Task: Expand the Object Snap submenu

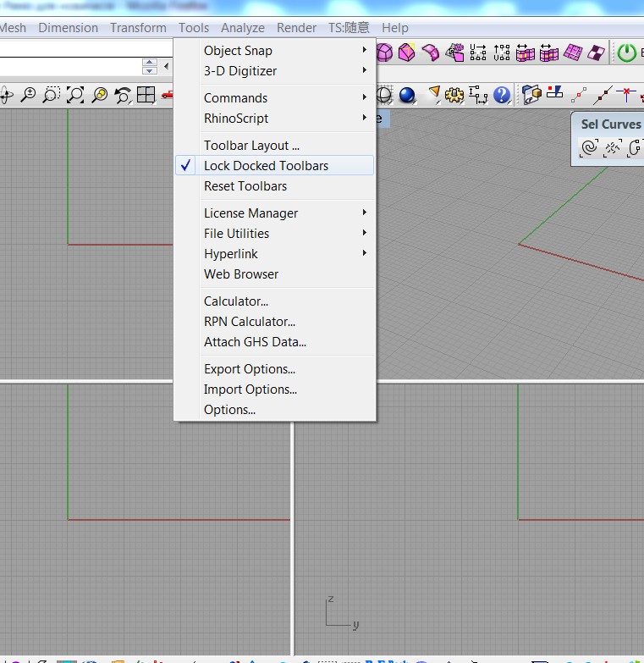Action: pyautogui.click(x=274, y=50)
